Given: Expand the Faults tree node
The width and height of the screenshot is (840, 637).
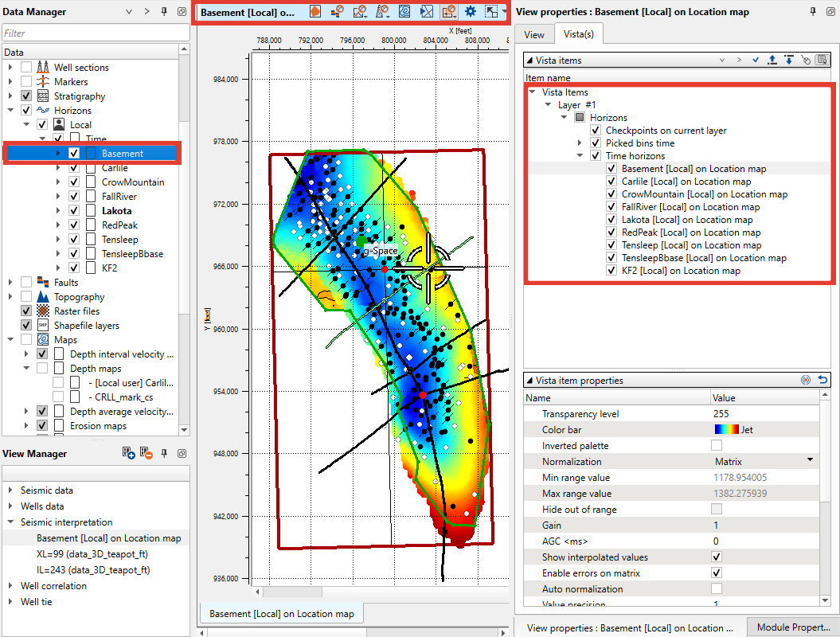Looking at the screenshot, I should pos(10,283).
